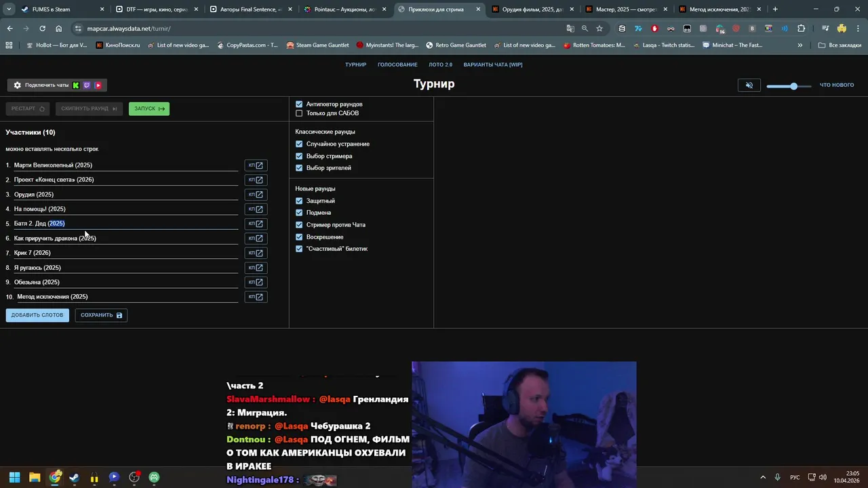
Task: Toggle the Антиповтор раундов checkbox
Action: [x=299, y=104]
